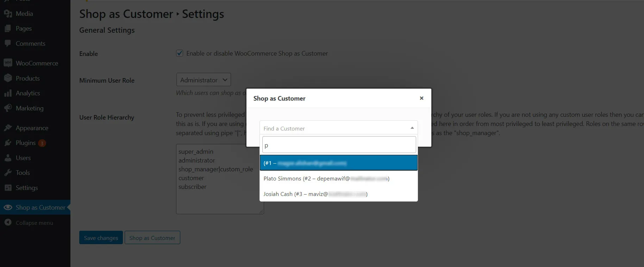Open the Tools menu item

[x=35, y=172]
